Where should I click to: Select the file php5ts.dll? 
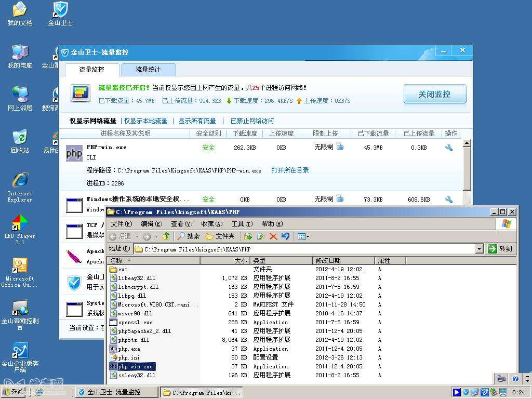tap(129, 340)
